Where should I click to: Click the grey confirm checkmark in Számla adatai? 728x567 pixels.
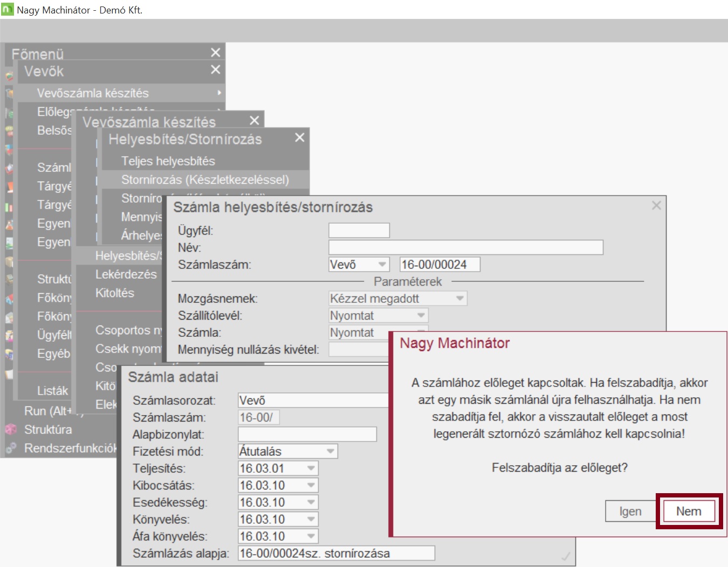(566, 556)
